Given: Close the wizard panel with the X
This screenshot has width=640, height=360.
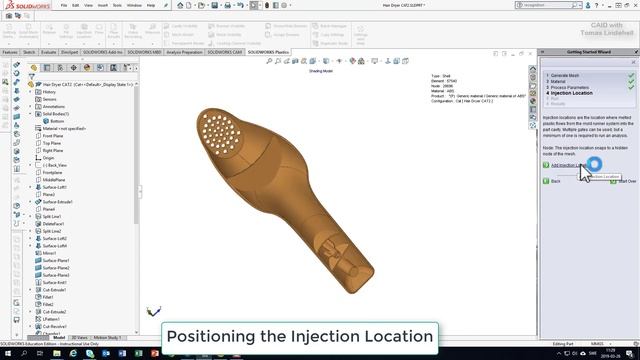Looking at the screenshot, I should coord(633,62).
